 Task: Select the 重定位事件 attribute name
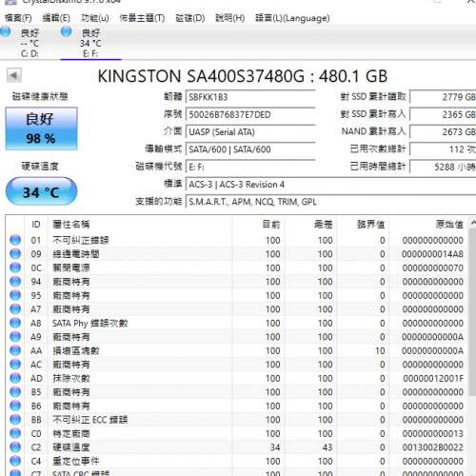(x=76, y=461)
